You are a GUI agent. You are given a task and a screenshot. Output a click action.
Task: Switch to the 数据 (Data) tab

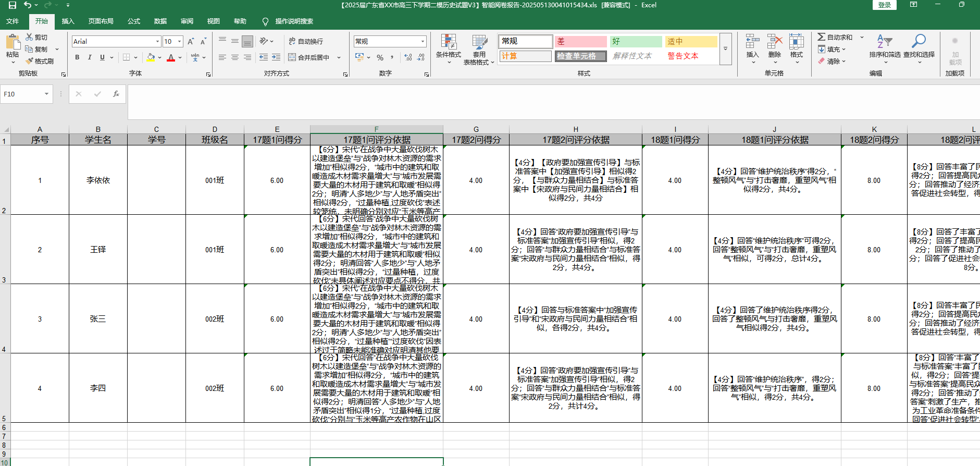tap(160, 21)
